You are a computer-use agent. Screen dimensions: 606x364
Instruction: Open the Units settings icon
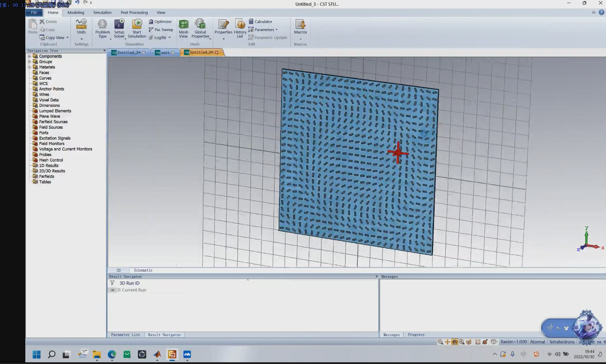81,24
